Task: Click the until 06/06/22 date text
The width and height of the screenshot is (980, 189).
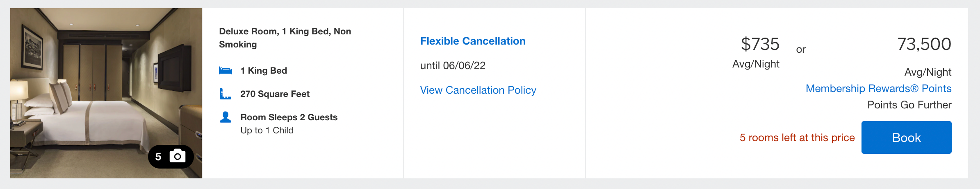Action: pyautogui.click(x=453, y=65)
